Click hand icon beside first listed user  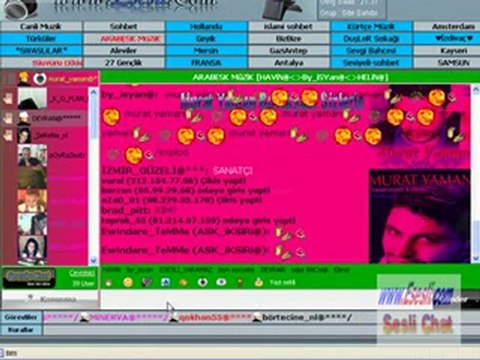(x=8, y=98)
